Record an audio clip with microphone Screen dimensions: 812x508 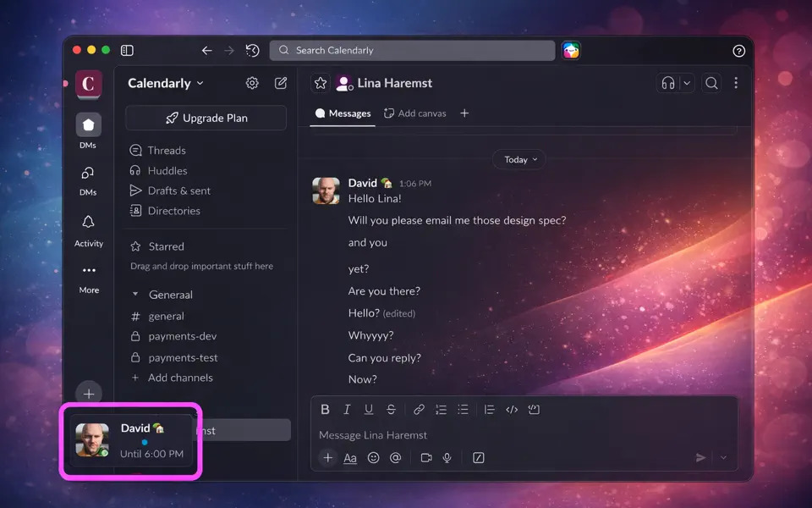pos(447,458)
